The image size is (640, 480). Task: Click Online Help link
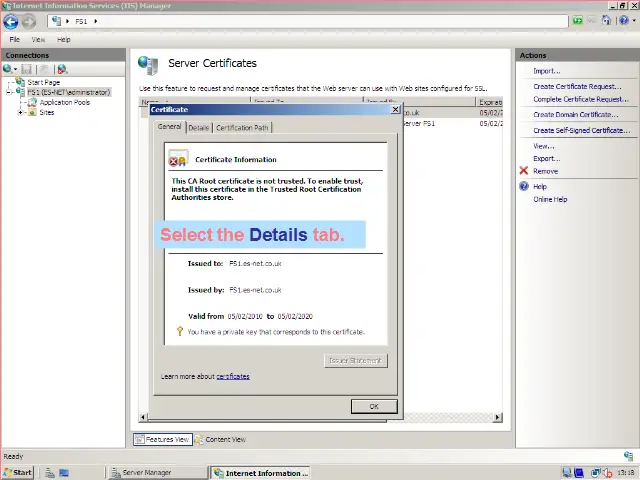550,200
